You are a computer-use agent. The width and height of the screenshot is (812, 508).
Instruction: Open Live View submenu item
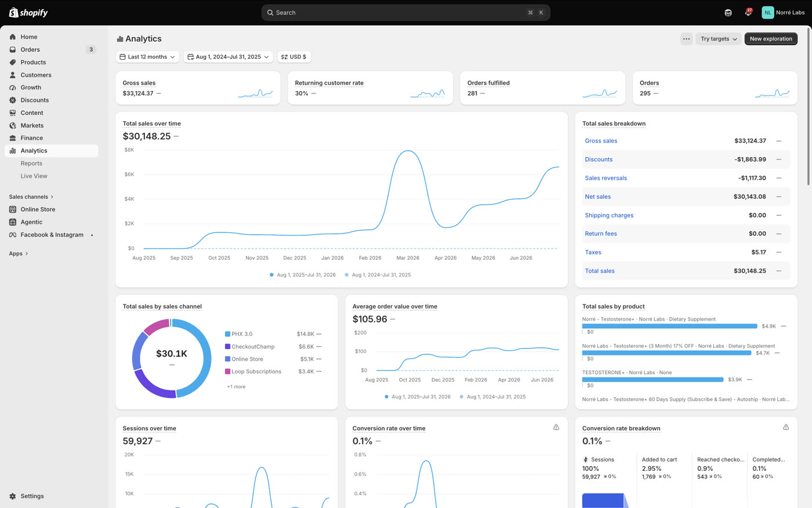click(34, 176)
